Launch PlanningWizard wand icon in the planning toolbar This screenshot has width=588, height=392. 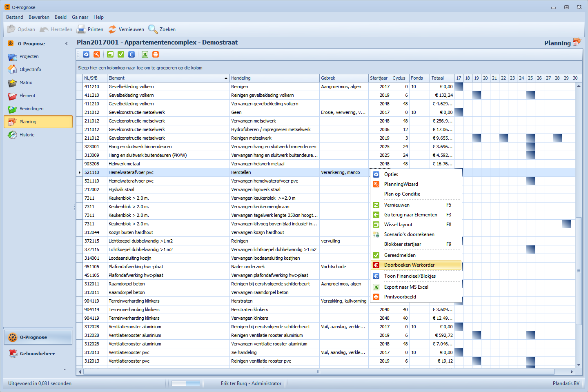(x=97, y=54)
